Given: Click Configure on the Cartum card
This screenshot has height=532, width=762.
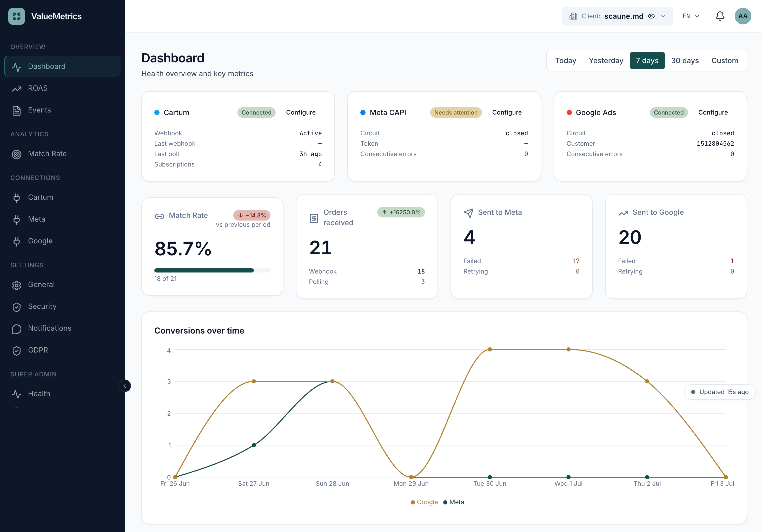Looking at the screenshot, I should pyautogui.click(x=301, y=112).
